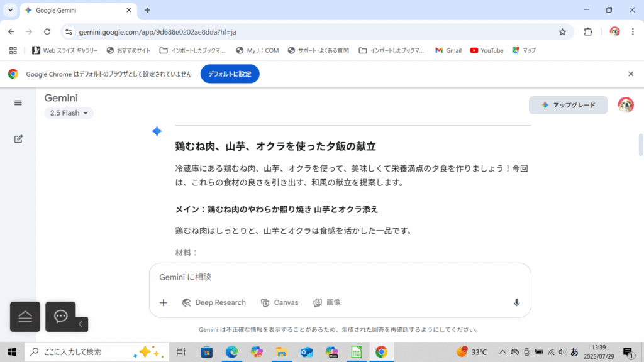644x362 pixels.
Task: Open the Wi-Fi network tray icon
Action: tap(551, 352)
